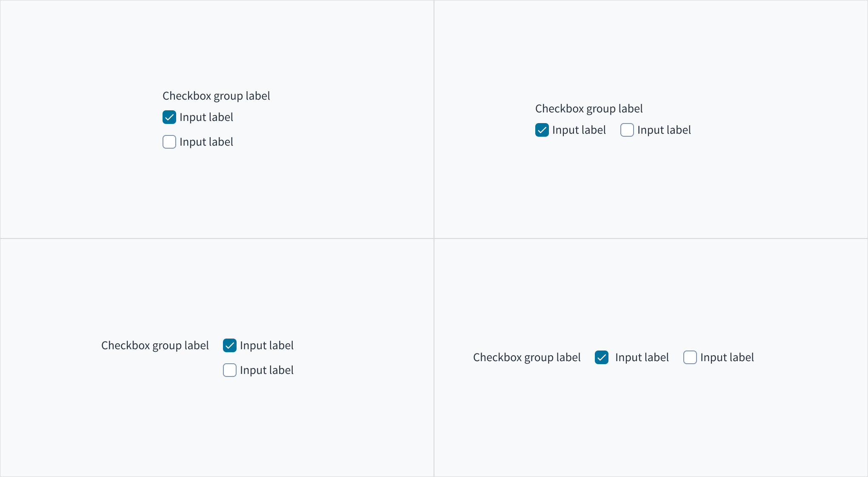Click the lower 'Input label' text in bottom-left group
The width and height of the screenshot is (868, 477).
(x=267, y=370)
